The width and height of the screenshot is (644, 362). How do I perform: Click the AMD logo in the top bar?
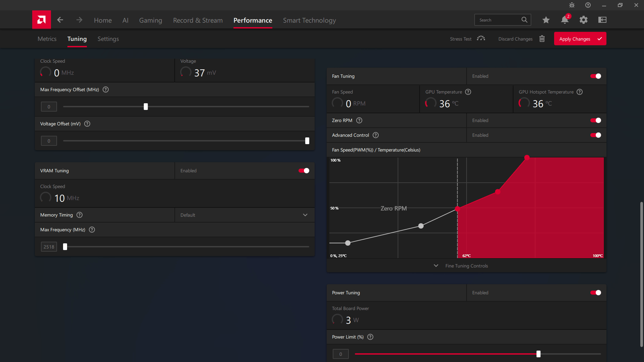(x=41, y=19)
